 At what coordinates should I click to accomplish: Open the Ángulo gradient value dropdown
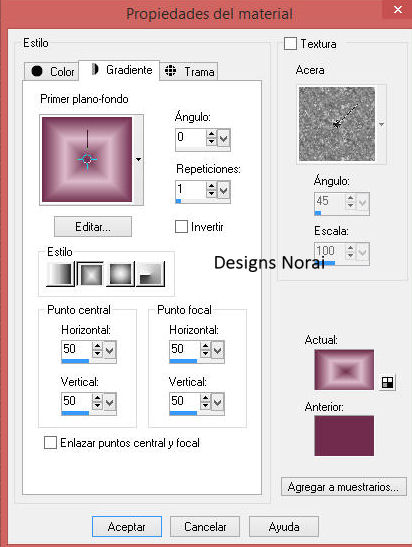pos(224,138)
